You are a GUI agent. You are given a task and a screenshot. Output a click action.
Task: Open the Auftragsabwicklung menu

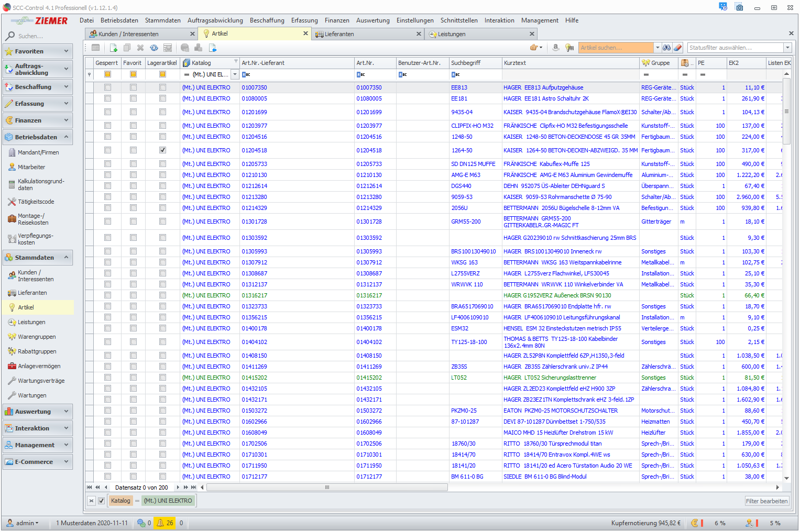(215, 20)
